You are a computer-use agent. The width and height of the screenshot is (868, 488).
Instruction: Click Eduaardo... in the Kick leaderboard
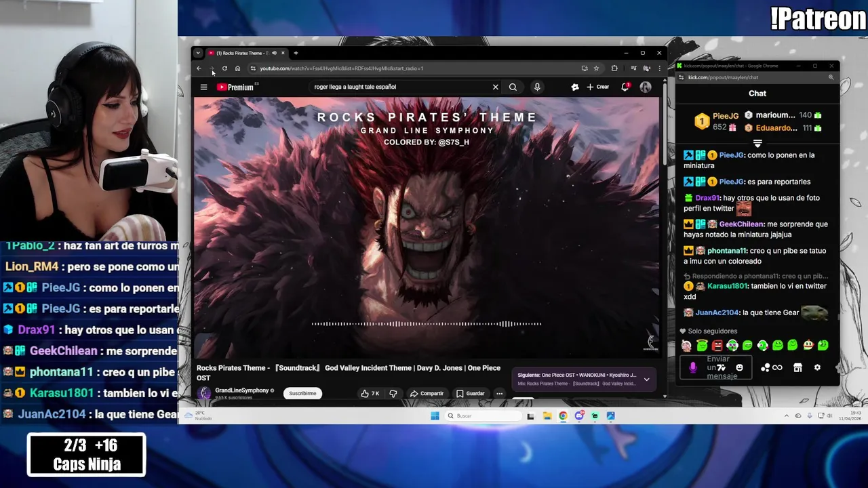click(x=776, y=127)
